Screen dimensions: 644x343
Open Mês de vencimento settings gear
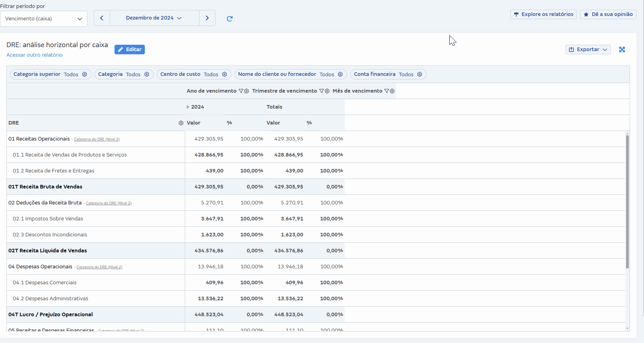pos(392,91)
